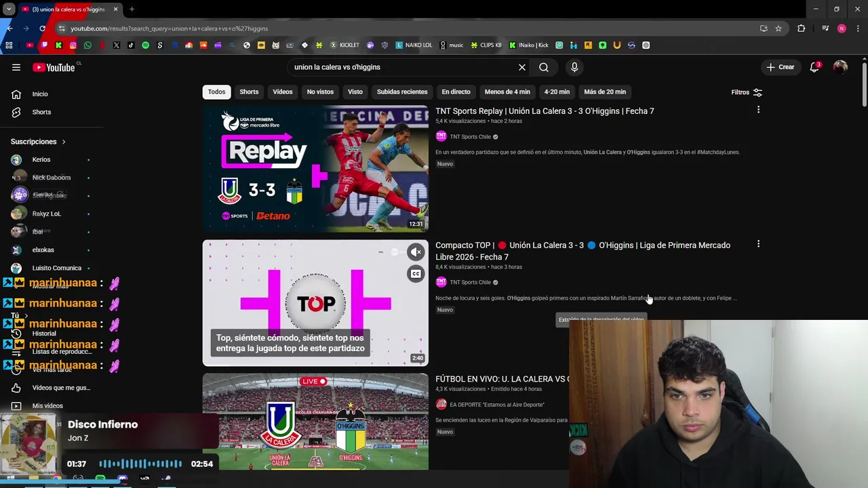Image resolution: width=868 pixels, height=488 pixels.
Task: Select the No vistos filter chip
Action: [320, 91]
